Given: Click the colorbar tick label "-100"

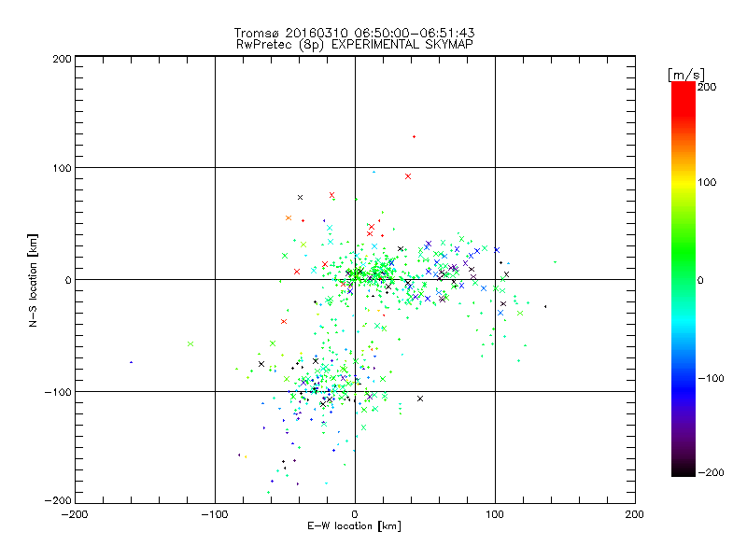Looking at the screenshot, I should (x=711, y=378).
